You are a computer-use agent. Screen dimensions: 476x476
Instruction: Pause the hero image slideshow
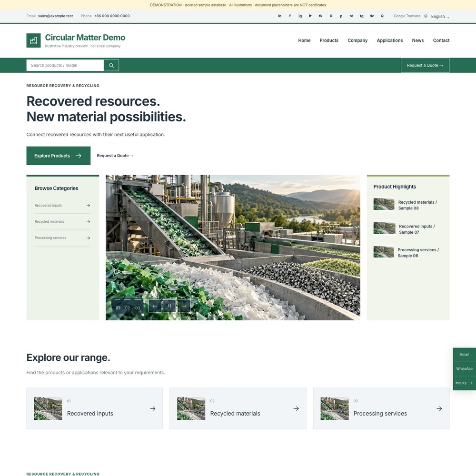pos(169,306)
